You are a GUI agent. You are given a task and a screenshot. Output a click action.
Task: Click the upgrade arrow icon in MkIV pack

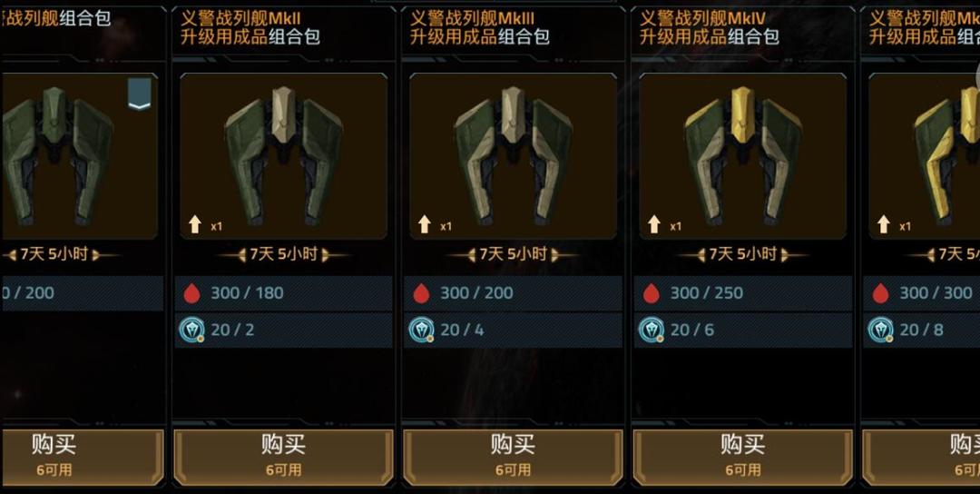pos(654,224)
